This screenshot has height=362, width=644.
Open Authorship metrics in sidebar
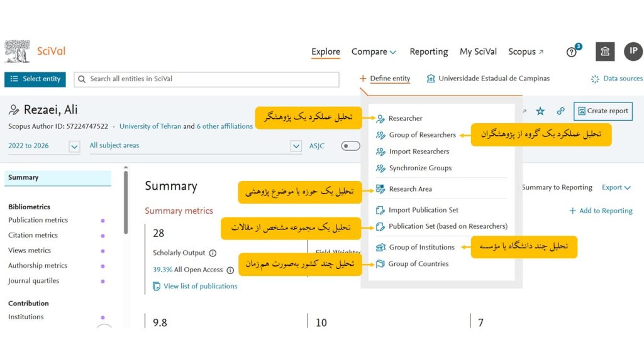38,266
